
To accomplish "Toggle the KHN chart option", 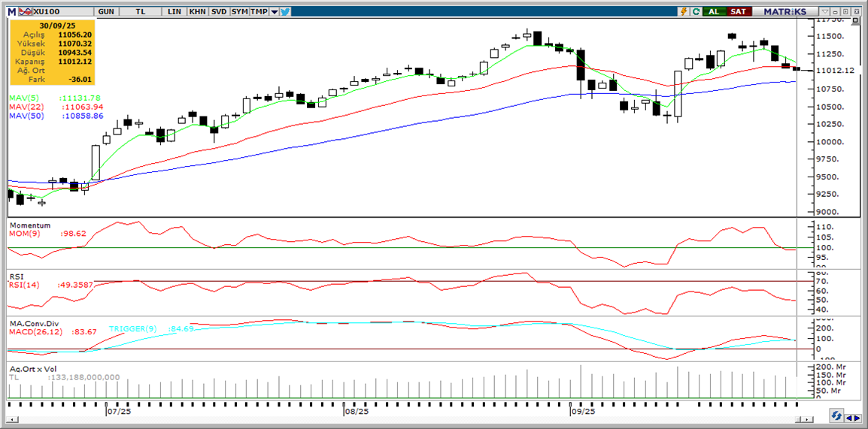I will tap(197, 11).
